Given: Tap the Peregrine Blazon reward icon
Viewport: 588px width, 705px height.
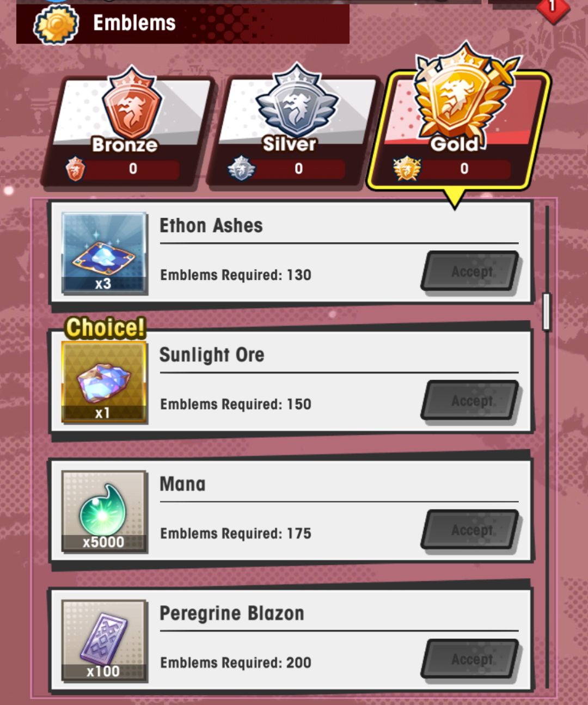Looking at the screenshot, I should 103,641.
